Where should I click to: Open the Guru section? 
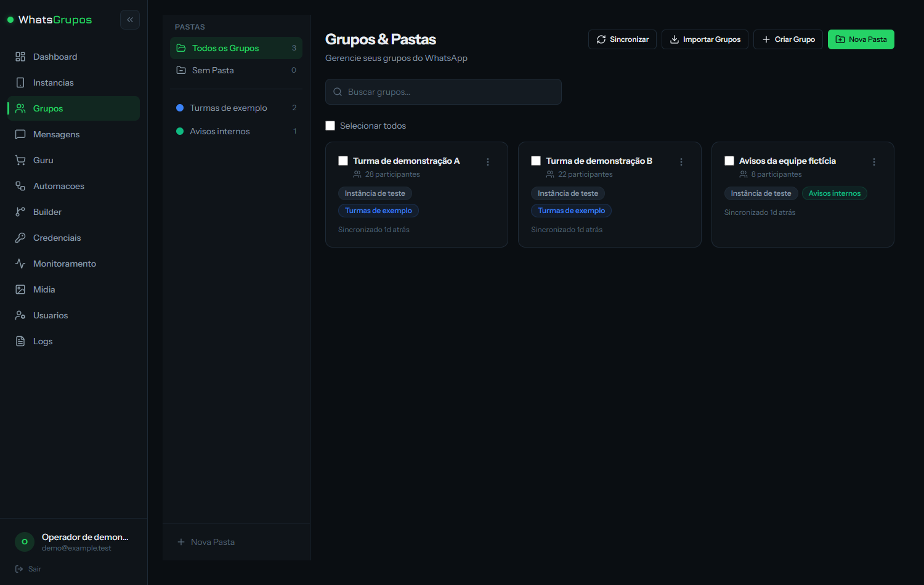click(73, 160)
